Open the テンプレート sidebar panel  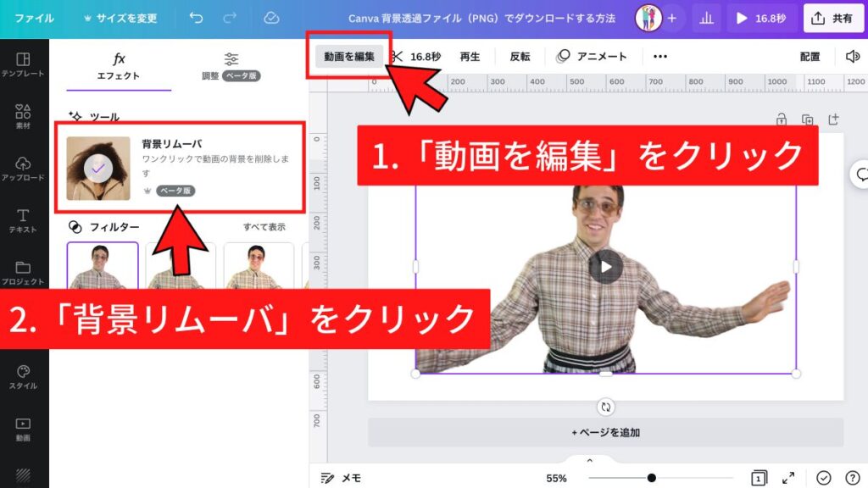click(x=23, y=64)
